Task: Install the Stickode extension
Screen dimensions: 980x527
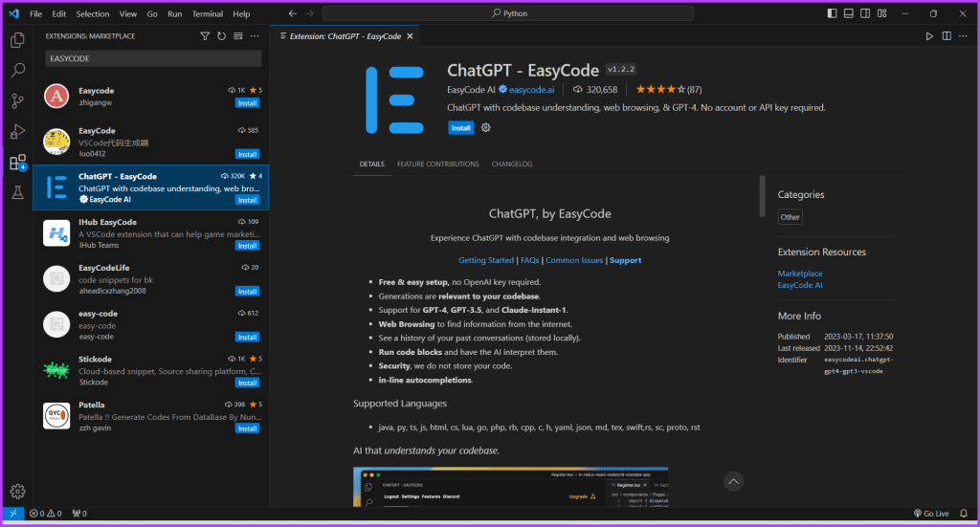Action: tap(248, 383)
